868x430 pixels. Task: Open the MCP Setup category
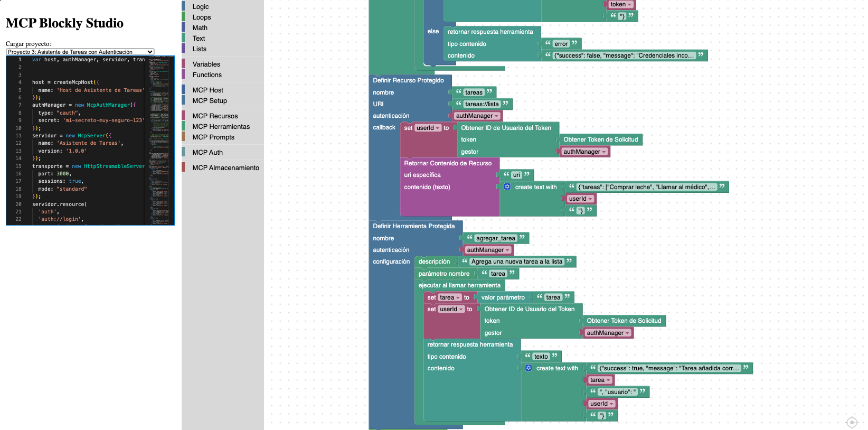(x=223, y=100)
